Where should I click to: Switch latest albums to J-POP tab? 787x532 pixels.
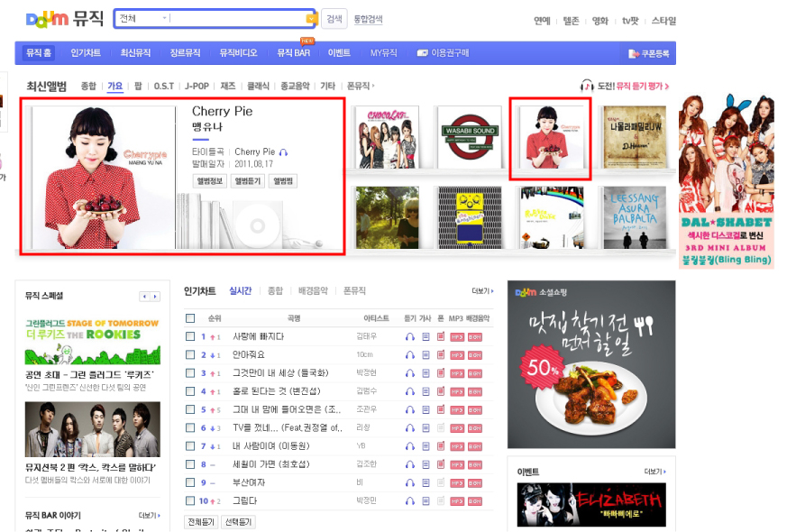(x=197, y=86)
